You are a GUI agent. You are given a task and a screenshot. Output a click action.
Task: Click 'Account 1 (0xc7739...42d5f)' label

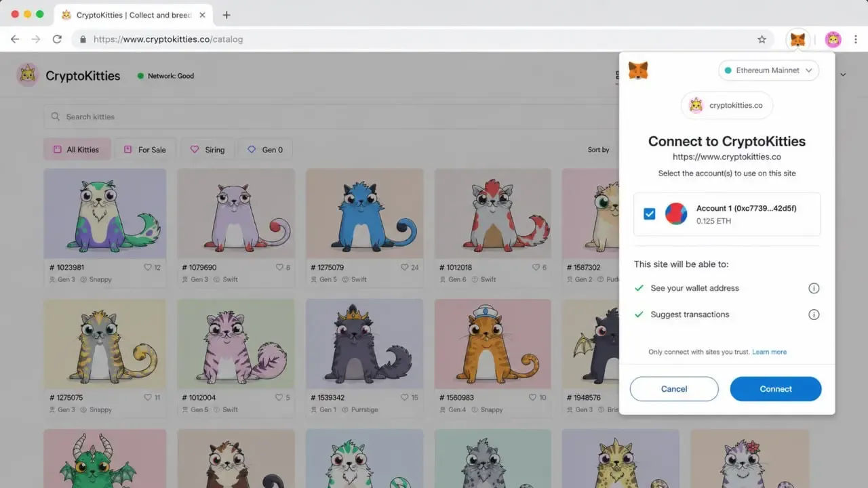pyautogui.click(x=747, y=208)
